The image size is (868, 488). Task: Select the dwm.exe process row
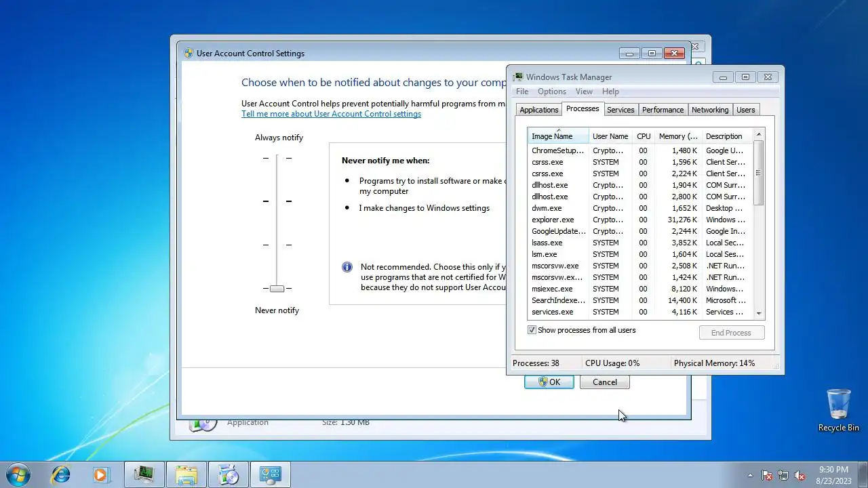640,208
